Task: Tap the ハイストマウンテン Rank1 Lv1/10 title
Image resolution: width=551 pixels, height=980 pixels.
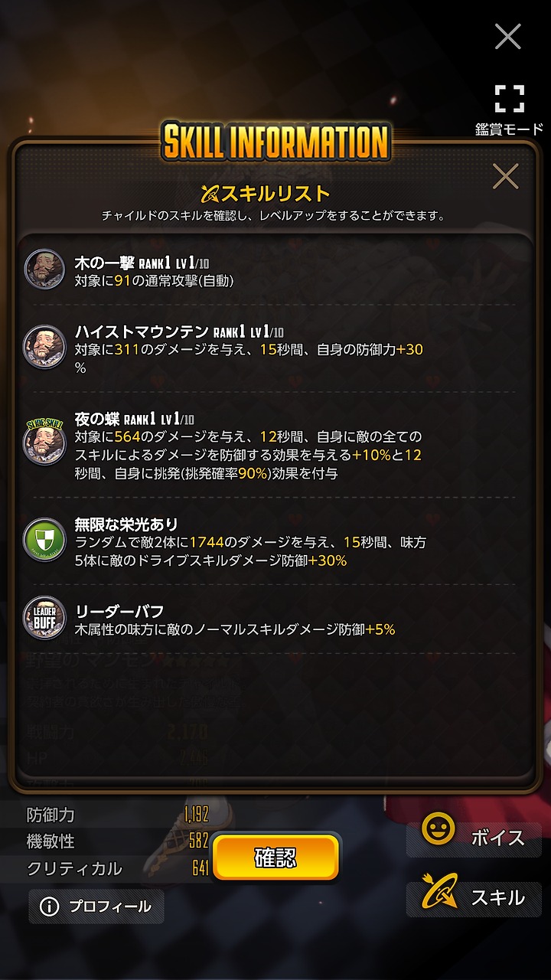Action: point(179,331)
